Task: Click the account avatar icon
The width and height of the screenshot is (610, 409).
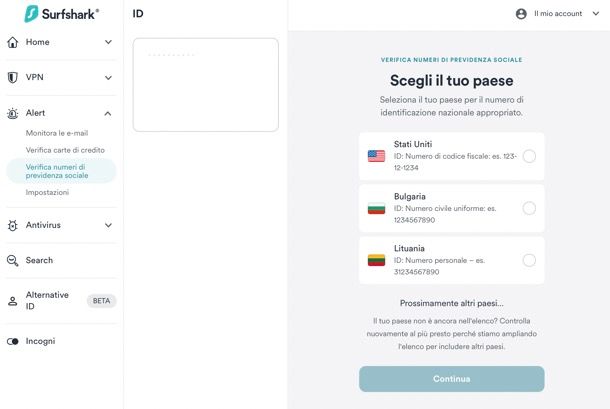Action: 521,14
